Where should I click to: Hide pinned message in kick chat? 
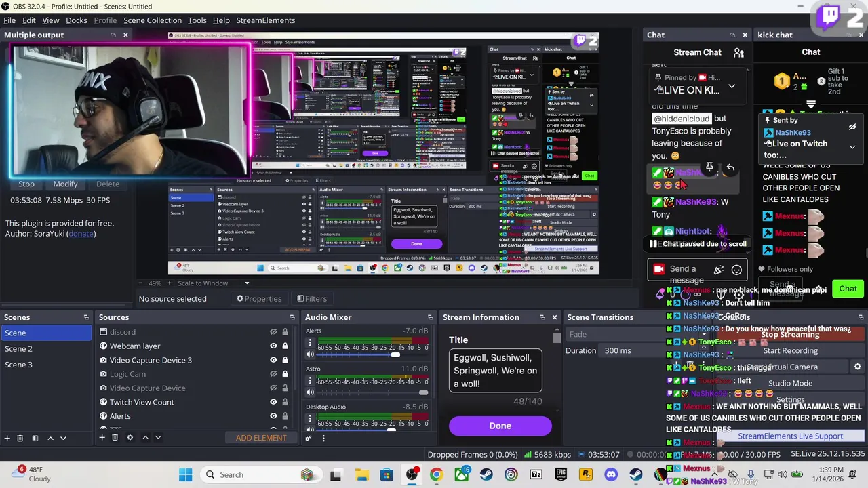pos(852,127)
